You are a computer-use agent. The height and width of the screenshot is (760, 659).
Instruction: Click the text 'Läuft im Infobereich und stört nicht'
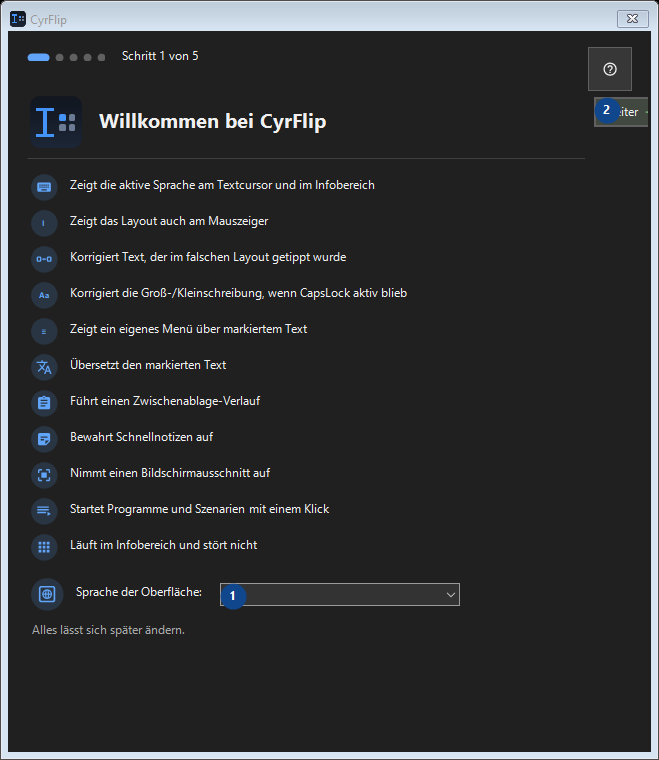point(163,545)
